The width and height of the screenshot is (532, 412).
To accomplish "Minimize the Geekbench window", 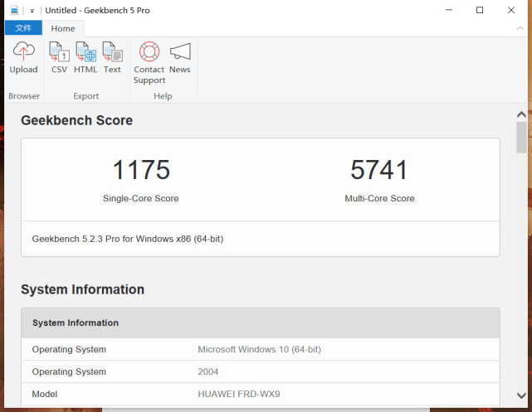I will (449, 10).
